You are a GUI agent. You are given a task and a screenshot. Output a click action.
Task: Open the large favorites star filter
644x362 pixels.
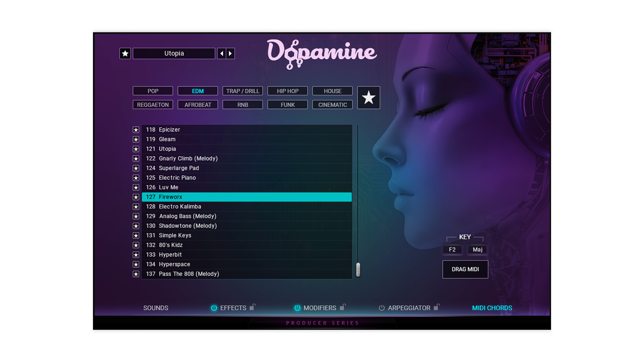(x=369, y=98)
